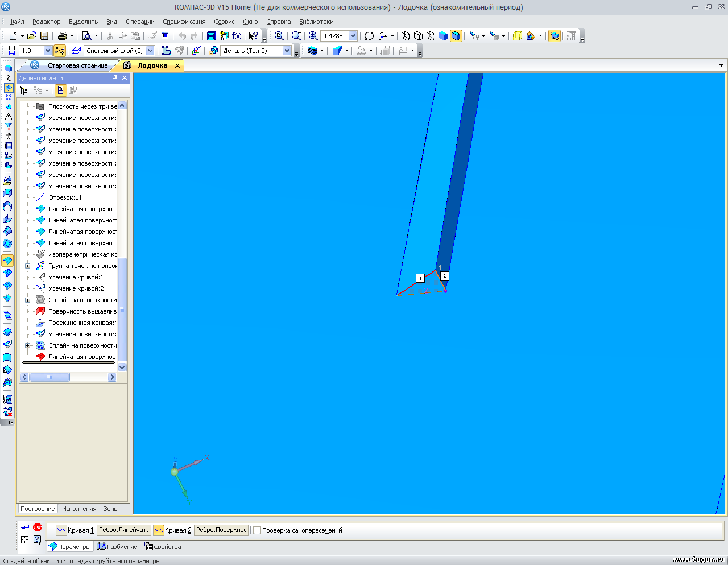
Task: Switch to the Разбиение tab
Action: point(117,547)
